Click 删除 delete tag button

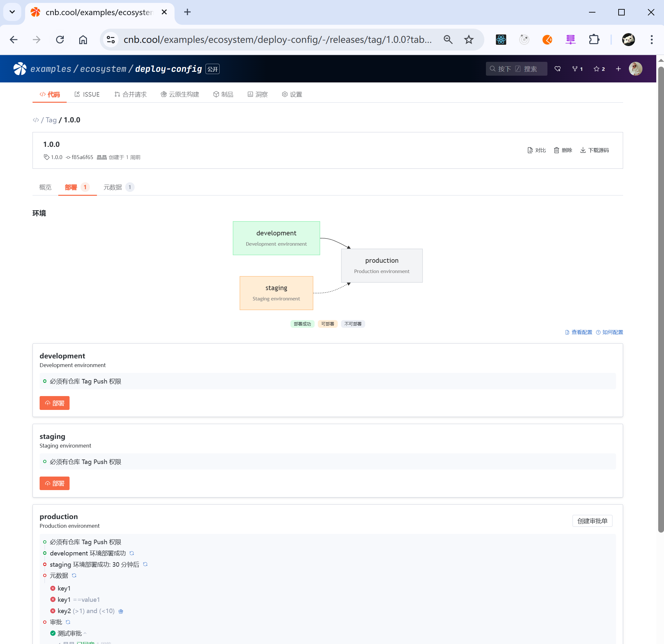tap(563, 150)
